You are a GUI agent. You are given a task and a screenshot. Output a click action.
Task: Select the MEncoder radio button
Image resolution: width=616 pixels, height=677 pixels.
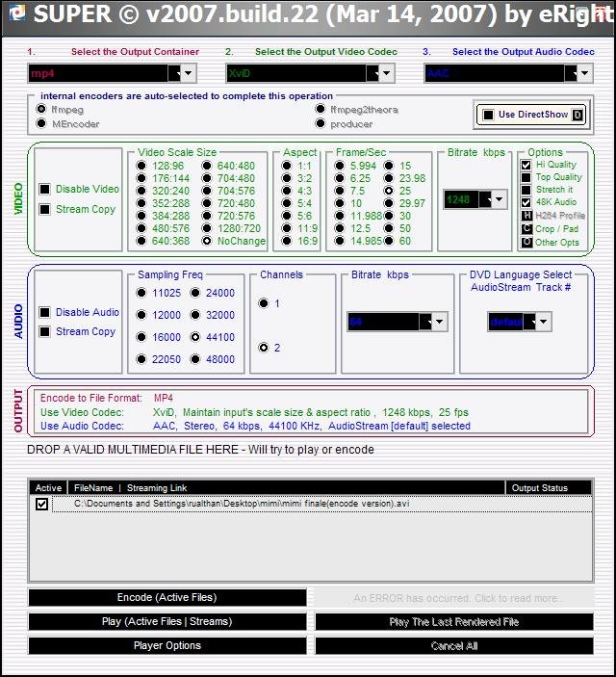(41, 123)
